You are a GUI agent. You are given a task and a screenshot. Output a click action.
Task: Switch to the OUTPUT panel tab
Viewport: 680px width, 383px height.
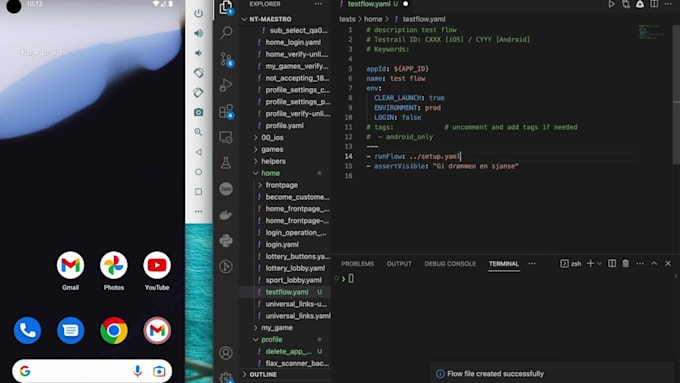399,264
